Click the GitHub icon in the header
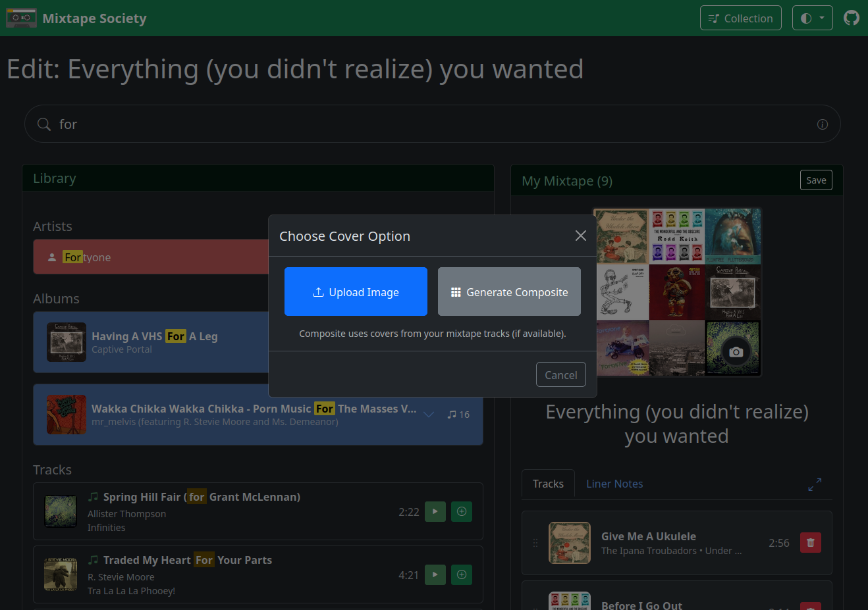The image size is (868, 610). (x=852, y=18)
